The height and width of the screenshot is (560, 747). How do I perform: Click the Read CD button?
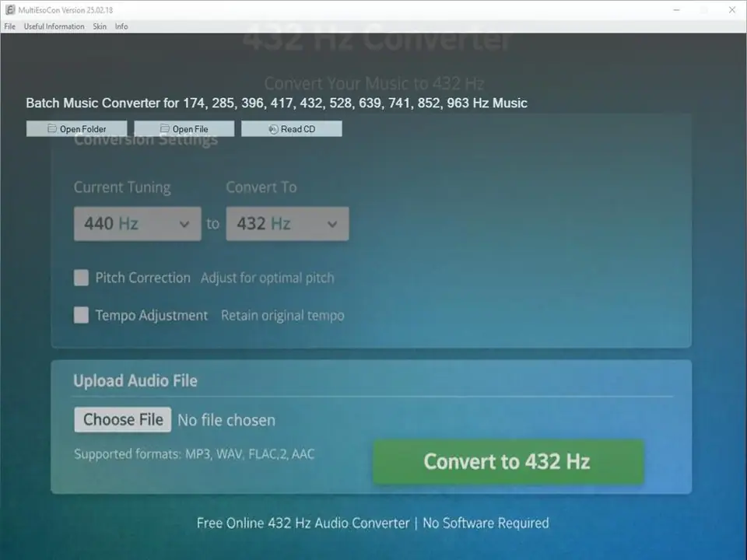[x=292, y=128]
